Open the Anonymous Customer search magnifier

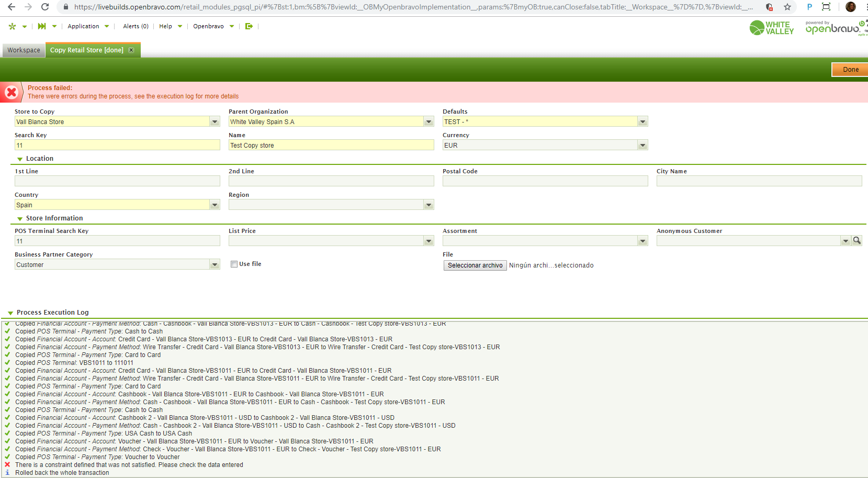click(x=857, y=240)
